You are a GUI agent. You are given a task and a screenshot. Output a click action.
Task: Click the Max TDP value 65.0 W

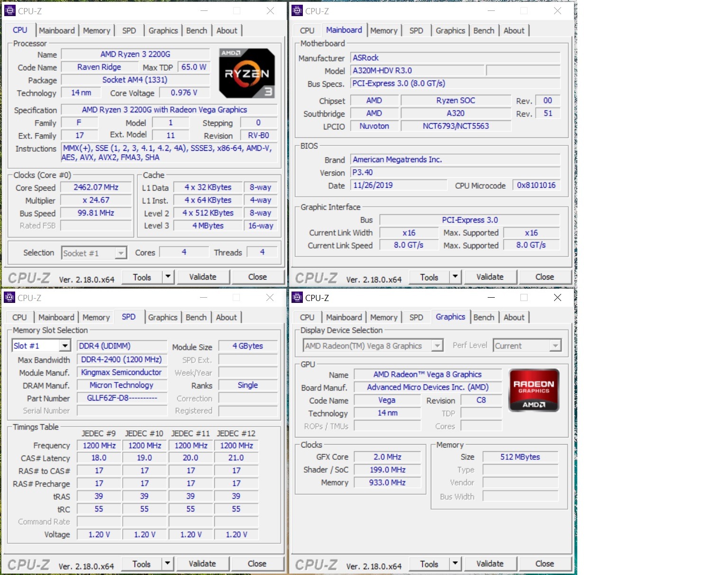[x=194, y=67]
